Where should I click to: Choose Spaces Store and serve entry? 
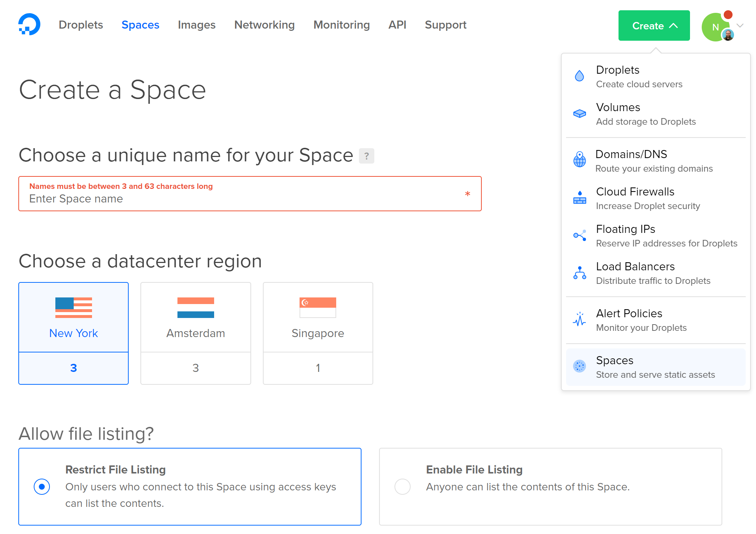[x=656, y=367]
